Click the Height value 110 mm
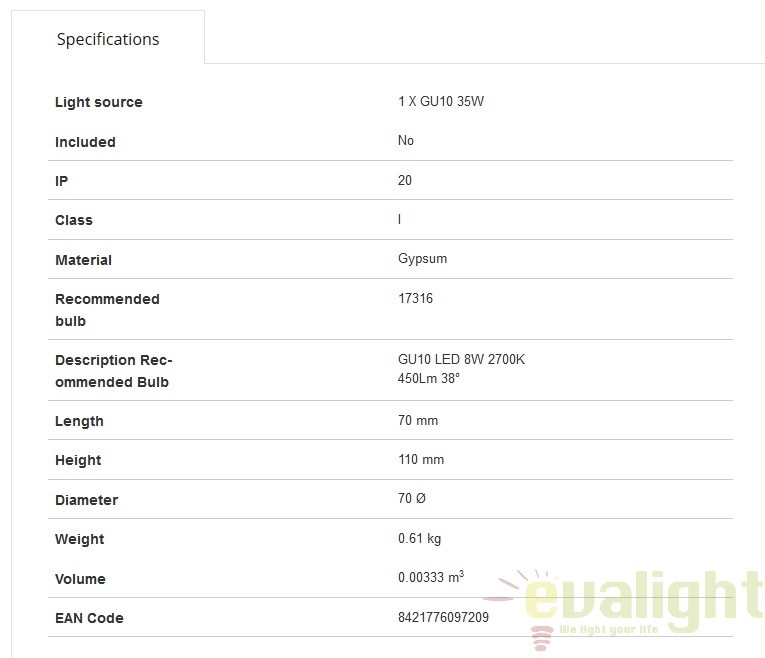Screen dimensions: 765x658 421,459
